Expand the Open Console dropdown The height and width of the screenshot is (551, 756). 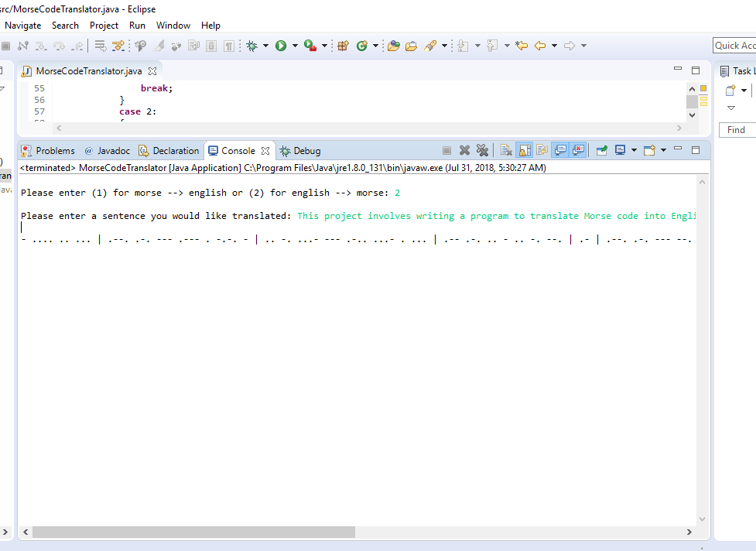tap(663, 150)
